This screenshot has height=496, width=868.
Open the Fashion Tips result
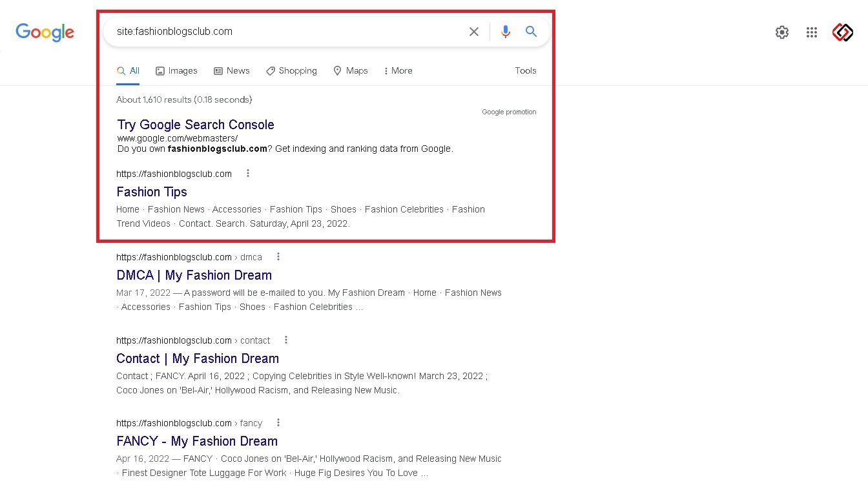point(152,192)
